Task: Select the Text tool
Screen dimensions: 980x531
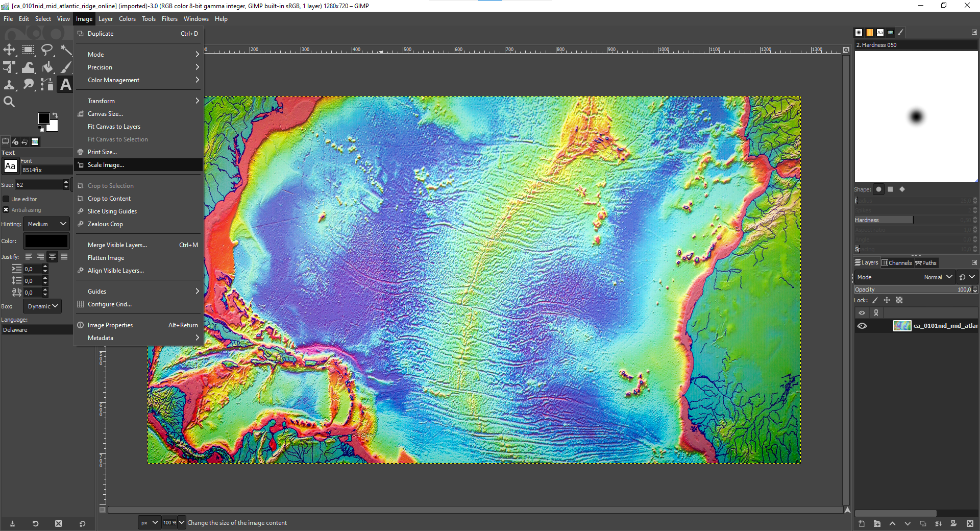Action: 66,84
